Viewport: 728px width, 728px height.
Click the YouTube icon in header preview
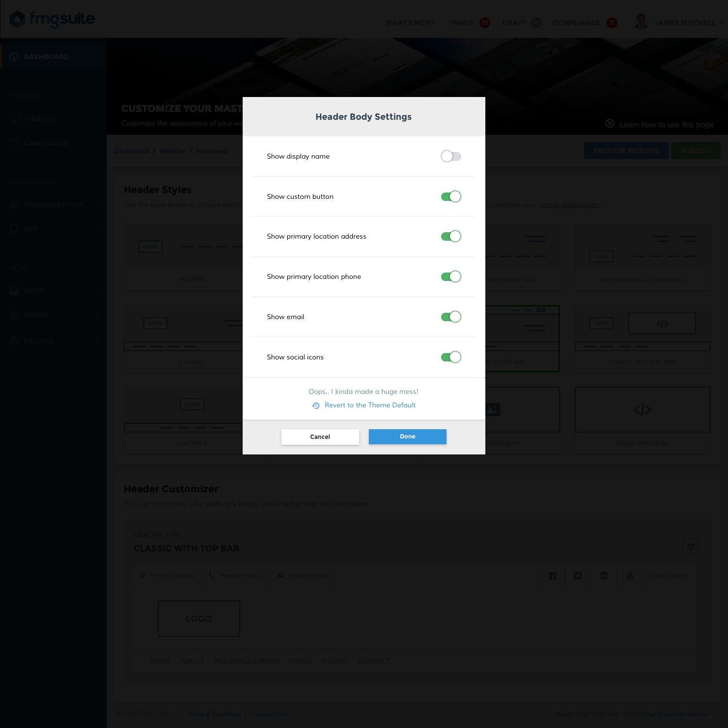click(629, 576)
